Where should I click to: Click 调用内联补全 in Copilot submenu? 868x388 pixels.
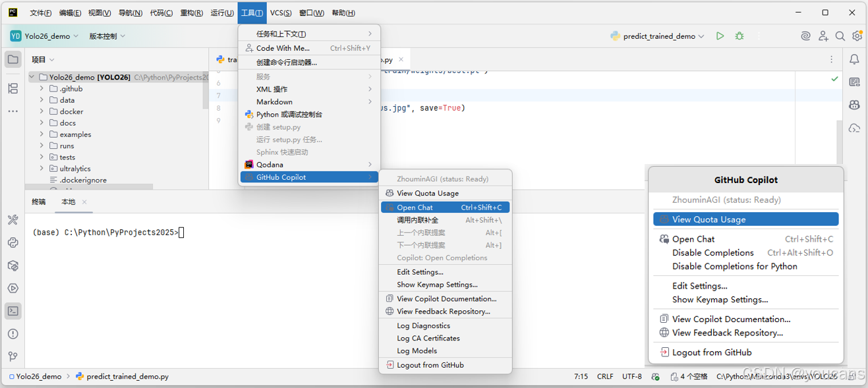(x=445, y=220)
